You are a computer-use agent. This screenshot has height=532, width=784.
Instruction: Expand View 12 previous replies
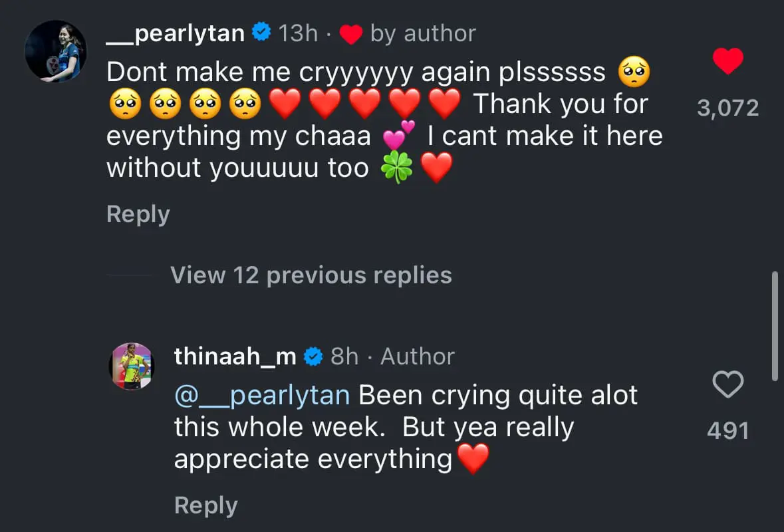[311, 275]
